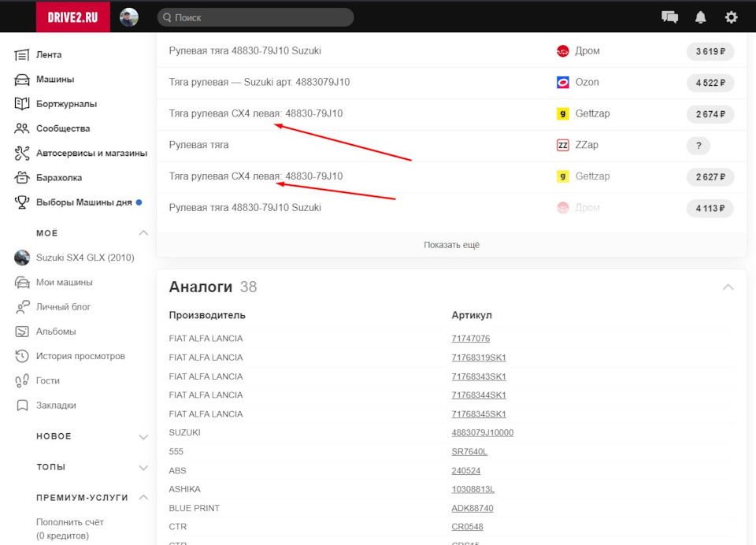Collapse the МОЁ section chevron

click(143, 233)
